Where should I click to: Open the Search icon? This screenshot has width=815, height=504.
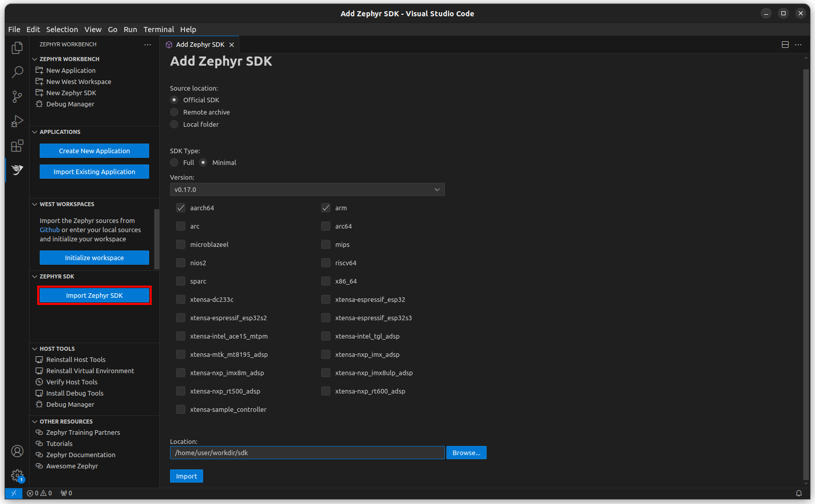(17, 72)
